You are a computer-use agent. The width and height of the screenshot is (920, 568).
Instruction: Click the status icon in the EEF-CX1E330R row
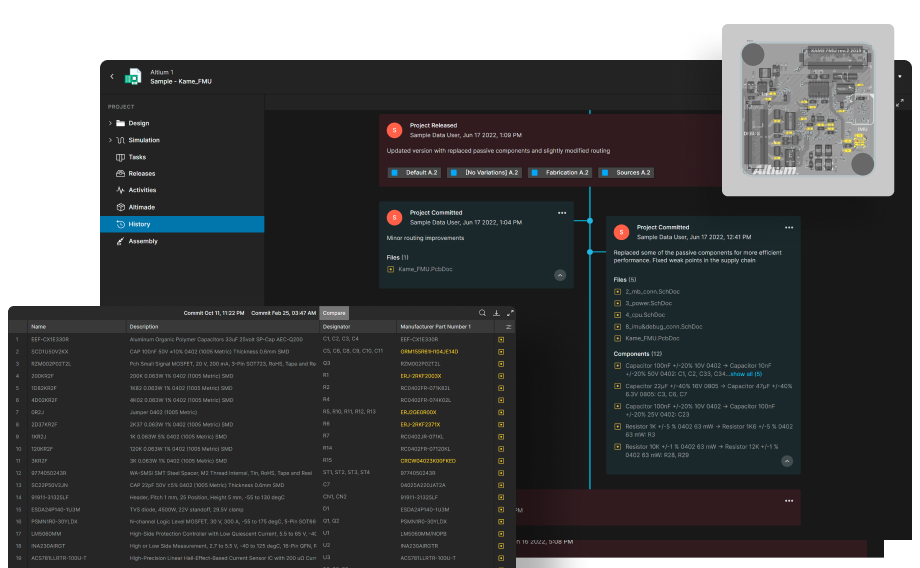click(x=501, y=340)
